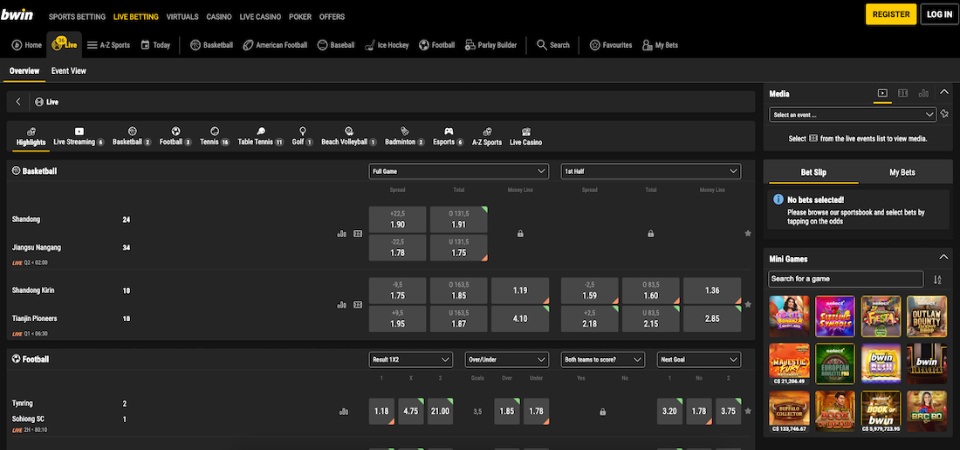Click the Search for a game field
Image resolution: width=960 pixels, height=450 pixels.
click(846, 279)
